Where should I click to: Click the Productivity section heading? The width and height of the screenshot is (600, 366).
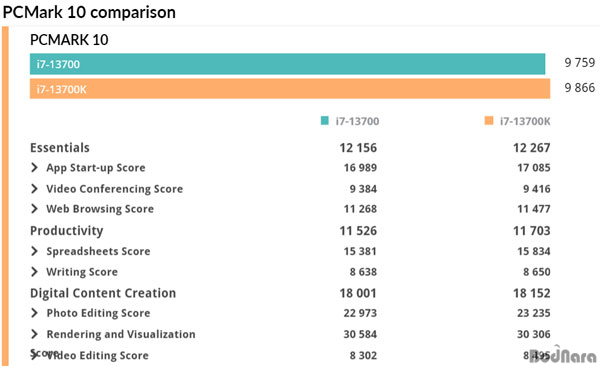[x=67, y=231]
